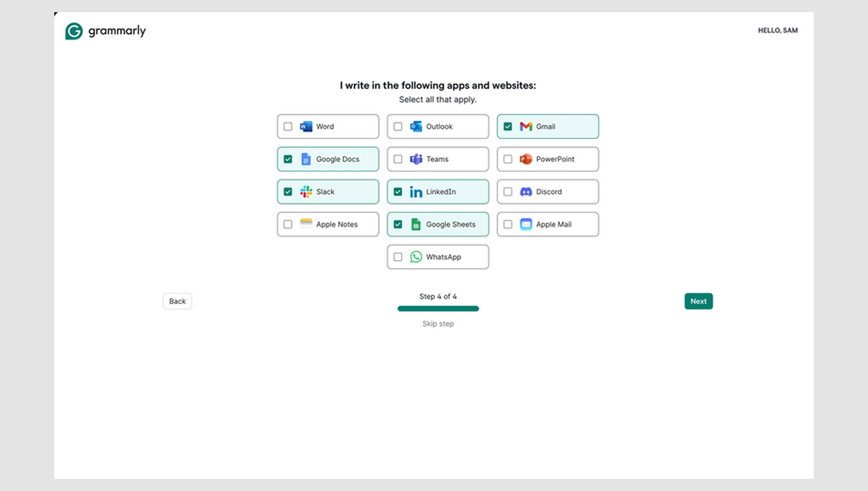Image resolution: width=868 pixels, height=491 pixels.
Task: Click the Select all that apply text
Action: pyautogui.click(x=438, y=100)
